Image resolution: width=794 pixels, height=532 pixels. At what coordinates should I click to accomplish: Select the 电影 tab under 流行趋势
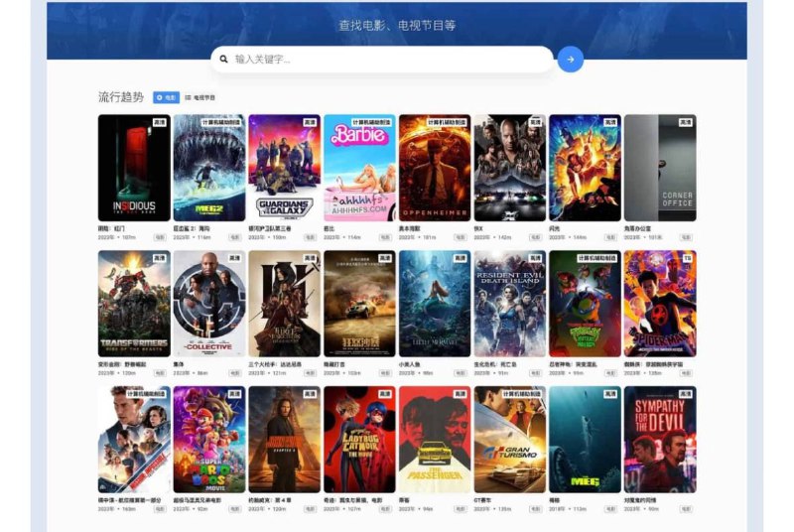tap(166, 97)
